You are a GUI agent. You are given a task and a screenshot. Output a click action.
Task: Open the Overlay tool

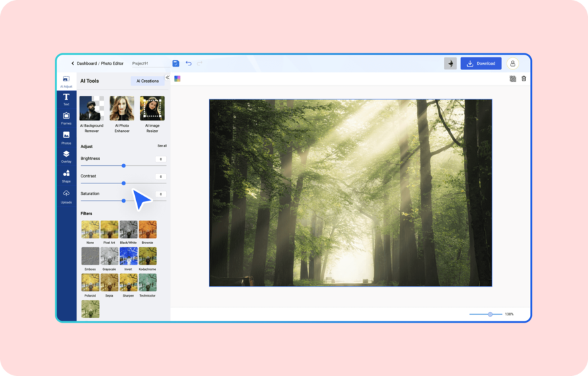point(66,156)
